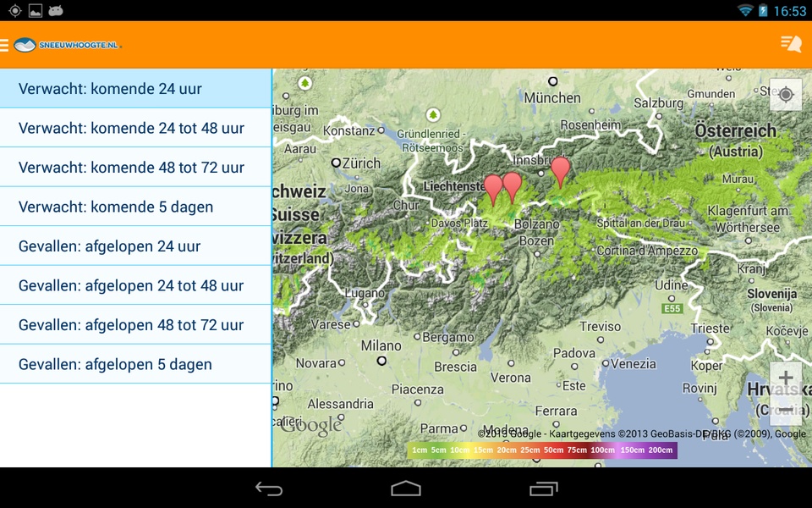Tap the Lugano city label
The height and width of the screenshot is (508, 812).
[x=365, y=293]
